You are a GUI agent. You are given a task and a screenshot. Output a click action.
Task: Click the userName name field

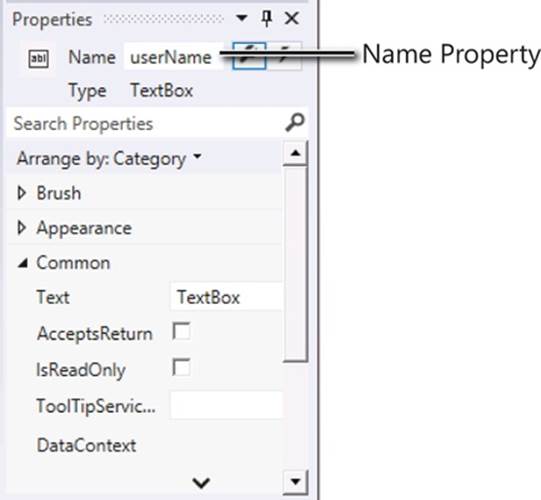[174, 57]
